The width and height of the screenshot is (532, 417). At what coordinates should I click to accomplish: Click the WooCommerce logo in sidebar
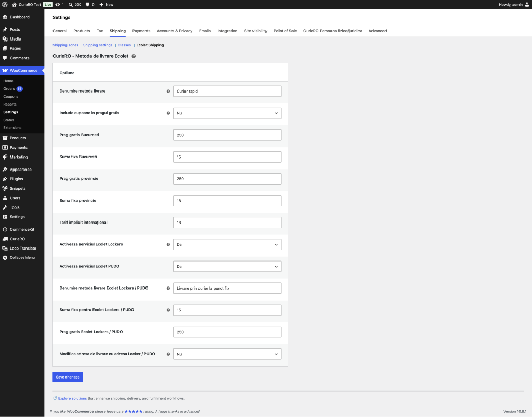(5, 71)
